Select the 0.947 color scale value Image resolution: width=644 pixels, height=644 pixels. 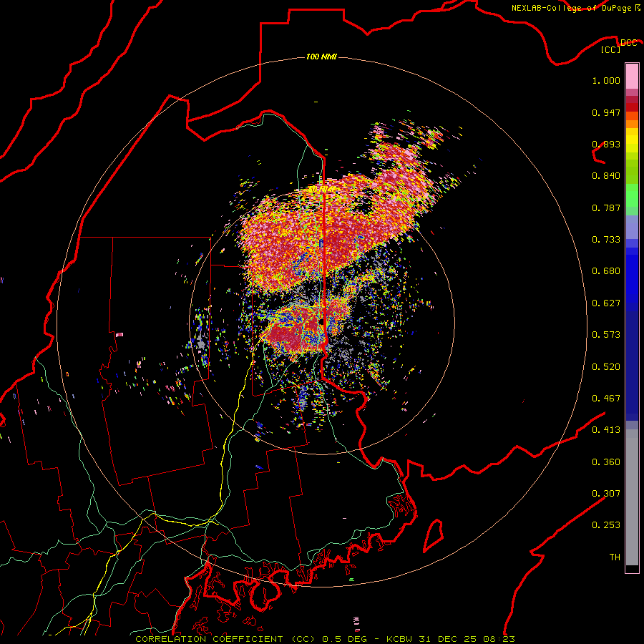tap(606, 112)
